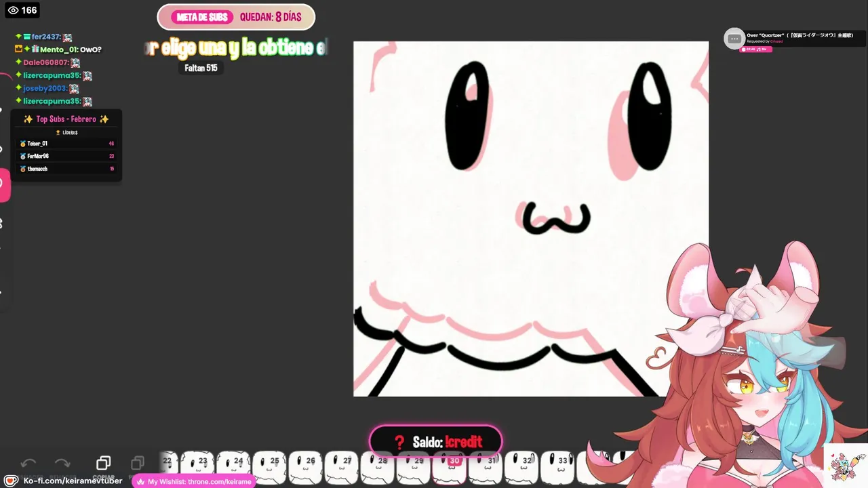The width and height of the screenshot is (868, 488).
Task: Click the redo arrow in the bottom toolbar
Action: tap(62, 463)
